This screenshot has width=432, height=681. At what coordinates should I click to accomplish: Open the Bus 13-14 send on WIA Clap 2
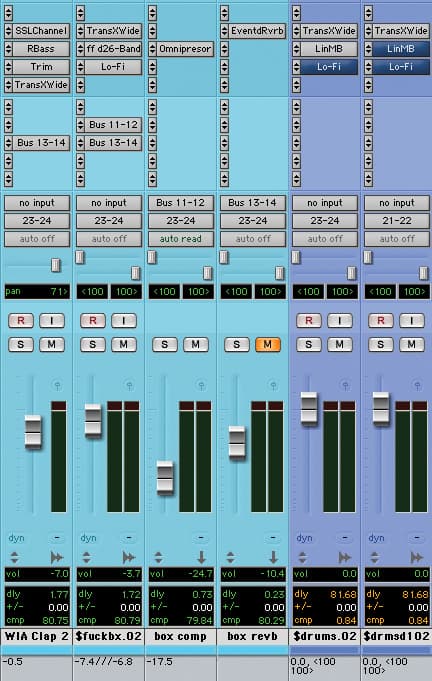(41, 142)
